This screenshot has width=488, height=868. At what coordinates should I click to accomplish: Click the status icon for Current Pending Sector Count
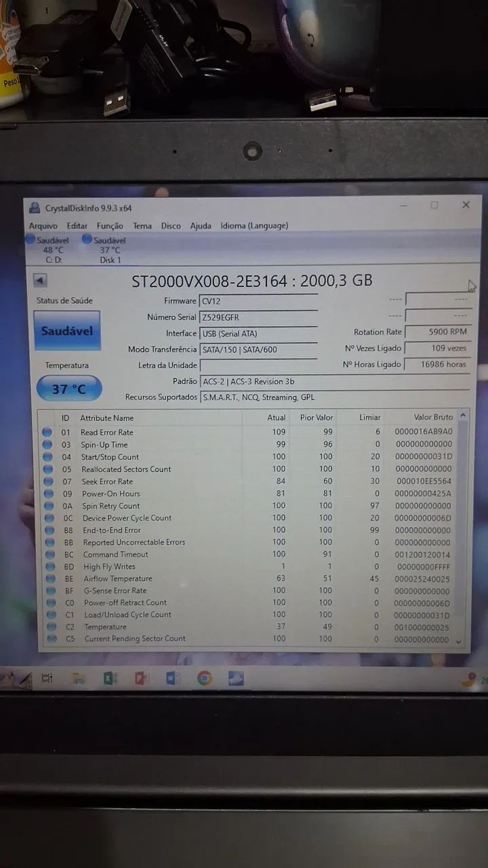[52, 638]
